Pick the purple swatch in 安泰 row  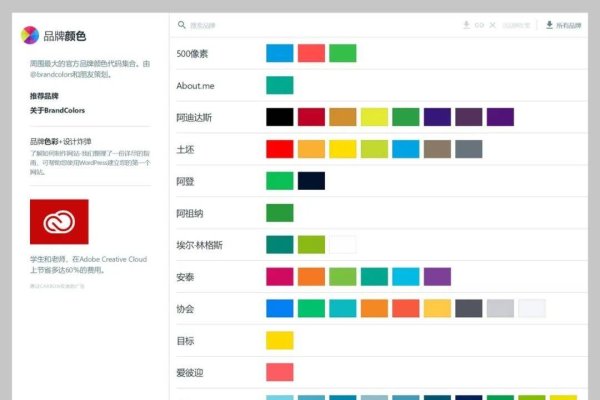(437, 276)
